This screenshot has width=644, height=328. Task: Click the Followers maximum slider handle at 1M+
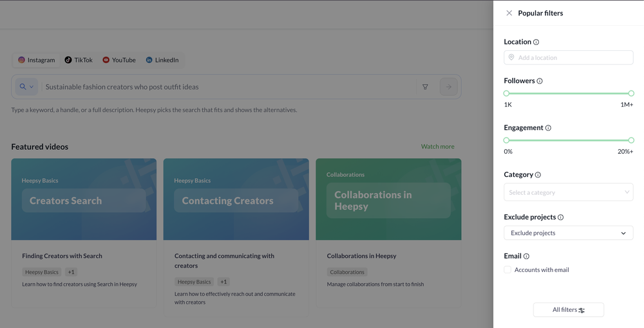(631, 93)
